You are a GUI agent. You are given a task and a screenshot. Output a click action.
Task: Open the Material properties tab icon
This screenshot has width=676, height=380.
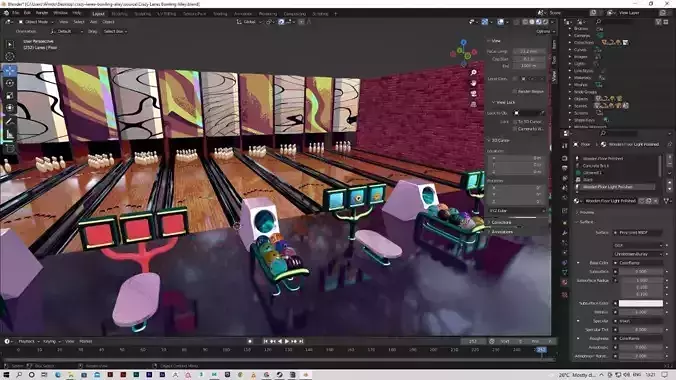(x=564, y=282)
